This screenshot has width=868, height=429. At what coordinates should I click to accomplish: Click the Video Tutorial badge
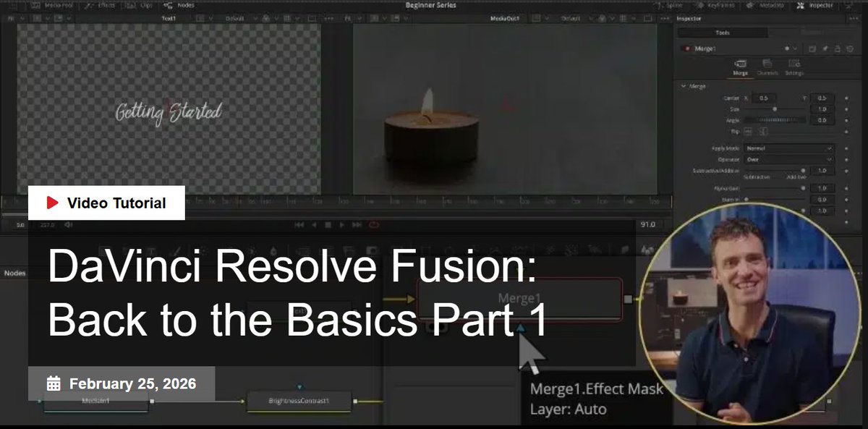pos(106,203)
